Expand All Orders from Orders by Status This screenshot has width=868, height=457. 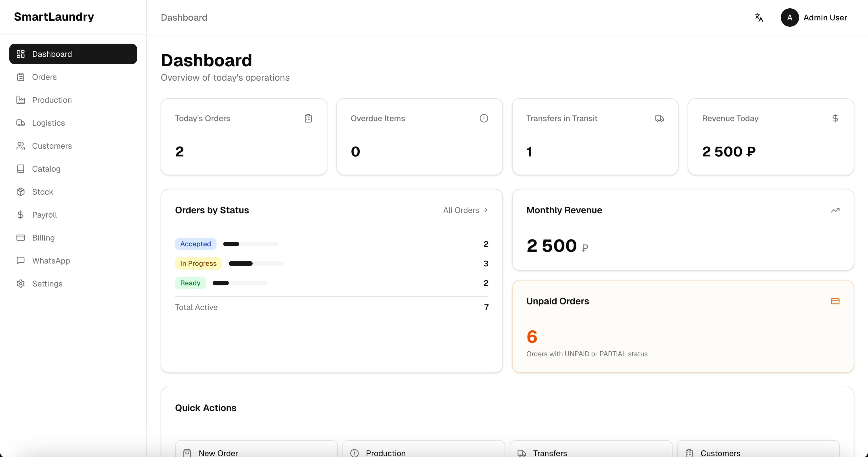pyautogui.click(x=465, y=210)
